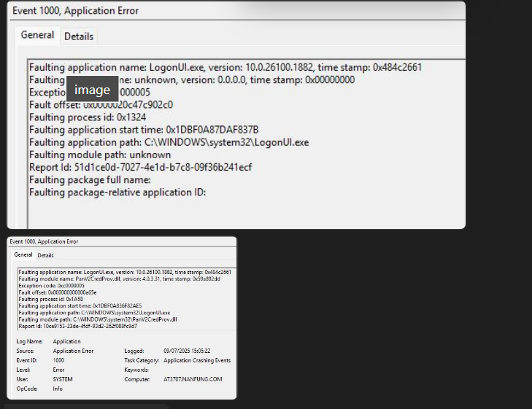Click 'Fault offset: 0x0000020c47c902c0' line

point(101,105)
